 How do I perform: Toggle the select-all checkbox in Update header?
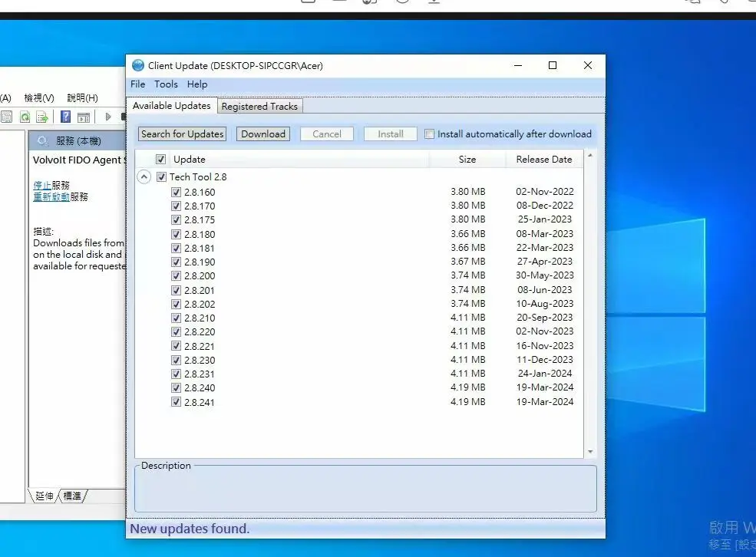[160, 160]
